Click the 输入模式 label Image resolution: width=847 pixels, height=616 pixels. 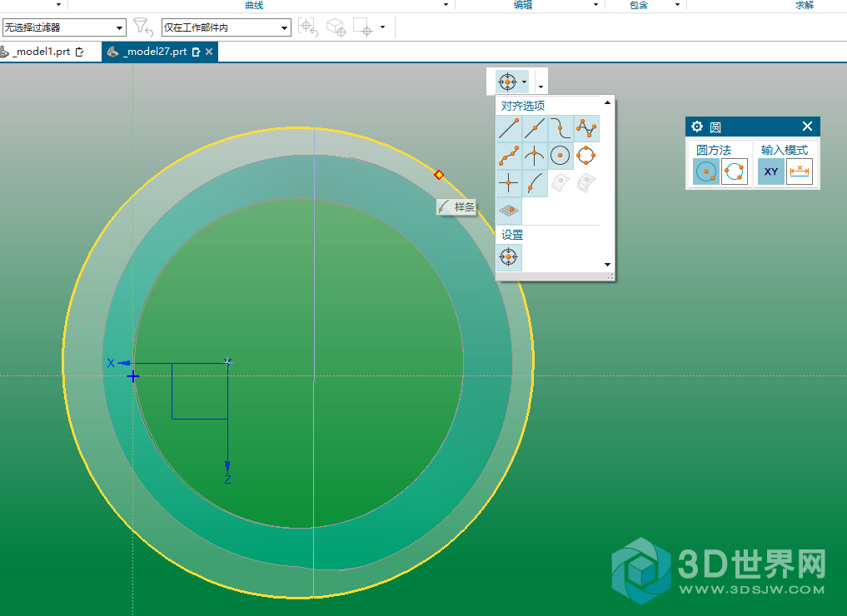[785, 150]
